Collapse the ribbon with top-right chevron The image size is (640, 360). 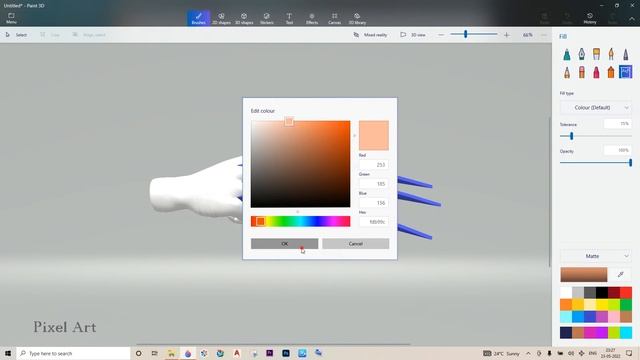632,18
